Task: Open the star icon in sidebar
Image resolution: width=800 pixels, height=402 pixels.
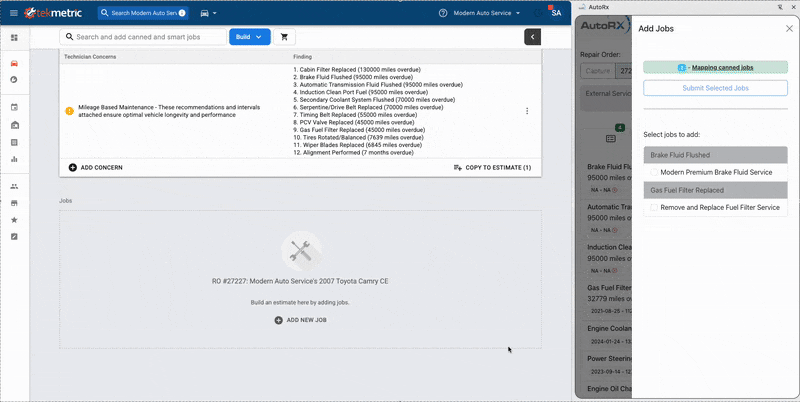Action: (14, 220)
